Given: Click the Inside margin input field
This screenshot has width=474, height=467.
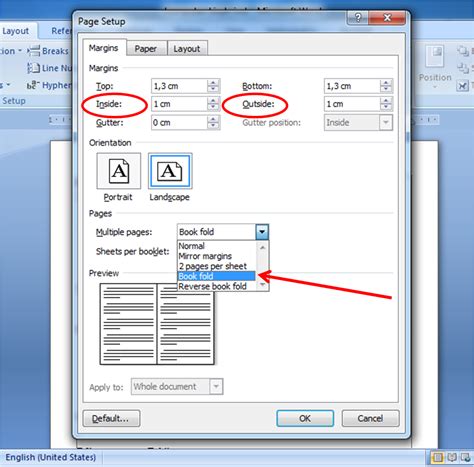Looking at the screenshot, I should pos(179,104).
